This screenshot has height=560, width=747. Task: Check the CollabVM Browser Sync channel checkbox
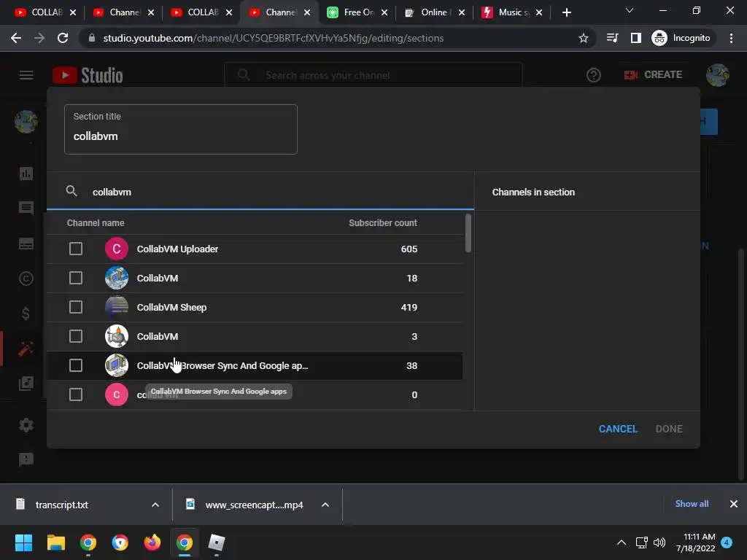point(76,365)
